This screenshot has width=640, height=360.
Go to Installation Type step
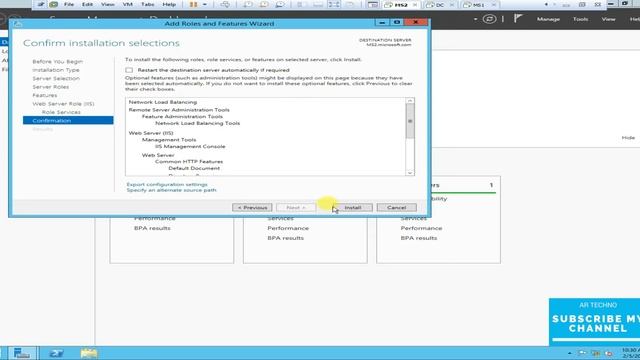tap(56, 70)
